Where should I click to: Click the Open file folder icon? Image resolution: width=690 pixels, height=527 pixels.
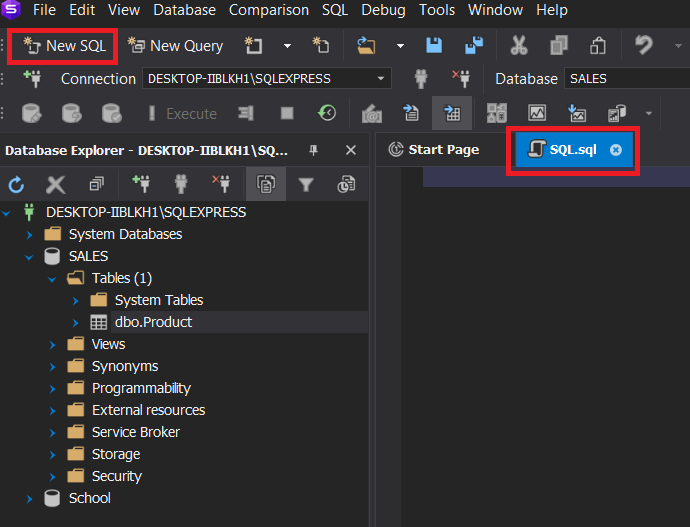click(366, 46)
